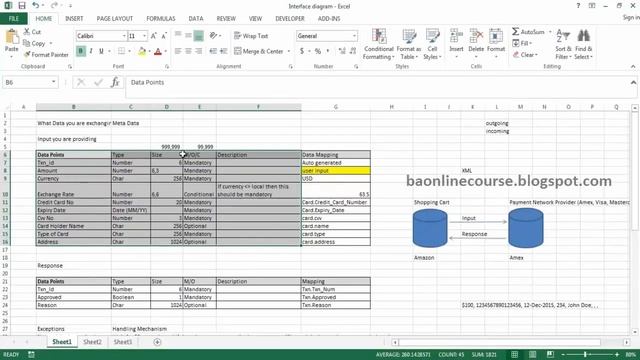Apply the red font color

pyautogui.click(x=158, y=51)
